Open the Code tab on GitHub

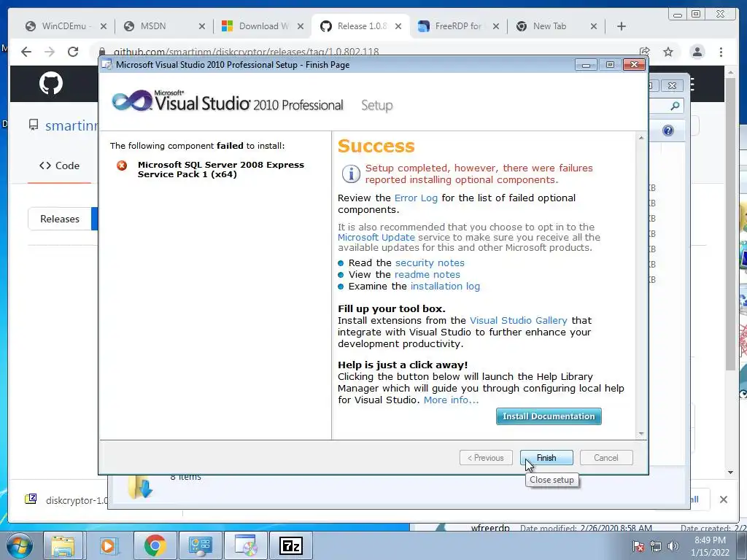60,166
